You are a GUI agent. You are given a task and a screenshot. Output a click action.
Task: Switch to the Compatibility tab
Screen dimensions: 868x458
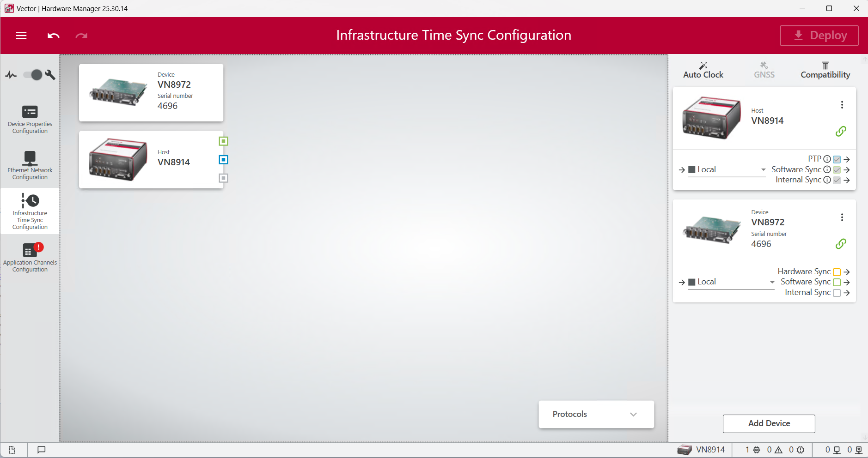pyautogui.click(x=825, y=70)
